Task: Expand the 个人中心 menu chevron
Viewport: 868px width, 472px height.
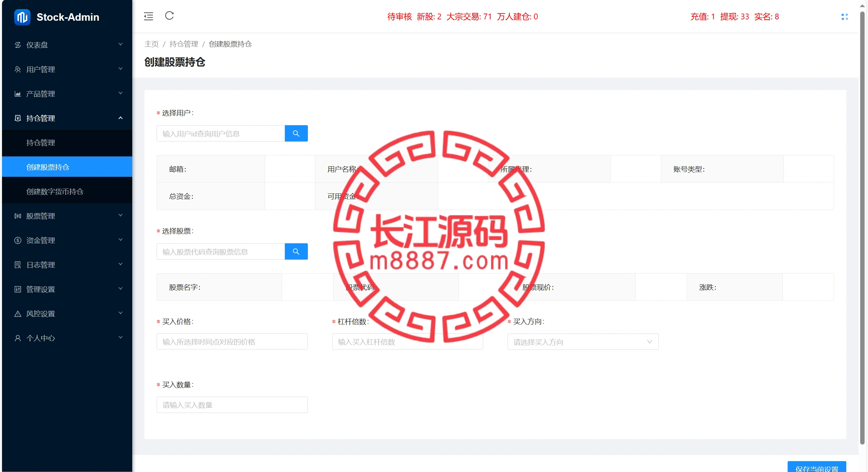Action: point(120,338)
